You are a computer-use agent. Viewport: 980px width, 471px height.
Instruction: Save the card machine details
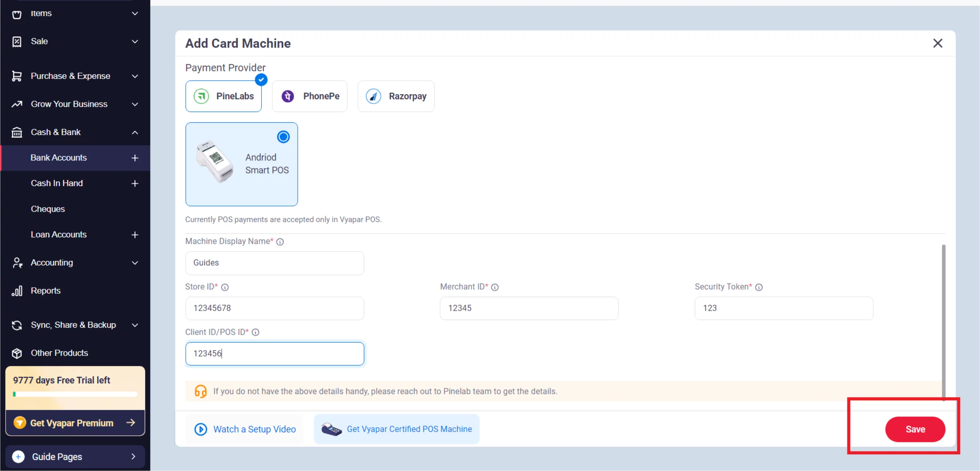pyautogui.click(x=915, y=429)
